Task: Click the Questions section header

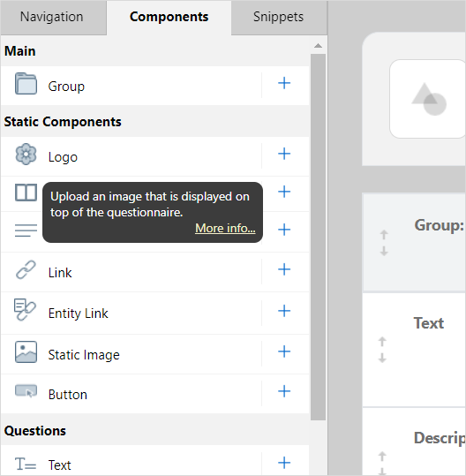Action: [155, 430]
